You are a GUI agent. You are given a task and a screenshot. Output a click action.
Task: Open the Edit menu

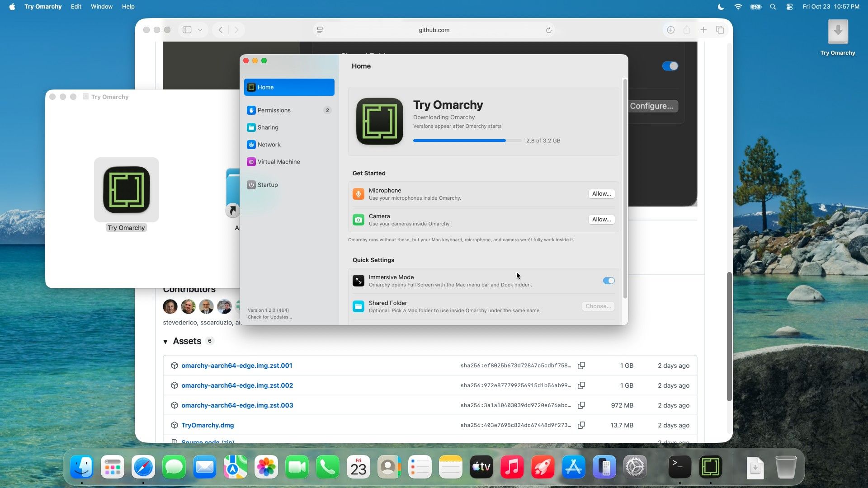[76, 6]
